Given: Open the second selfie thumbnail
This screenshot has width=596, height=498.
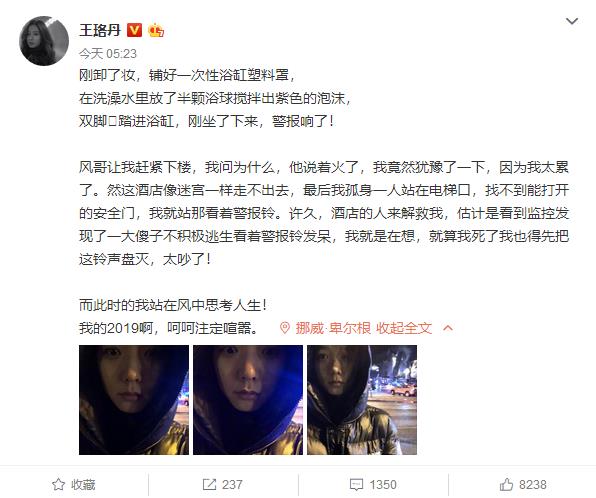Looking at the screenshot, I should (x=248, y=400).
